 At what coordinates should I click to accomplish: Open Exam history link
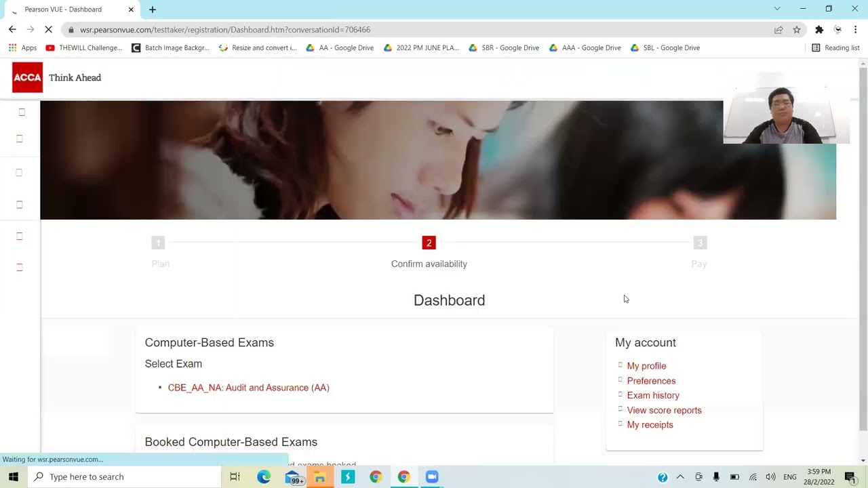(653, 395)
